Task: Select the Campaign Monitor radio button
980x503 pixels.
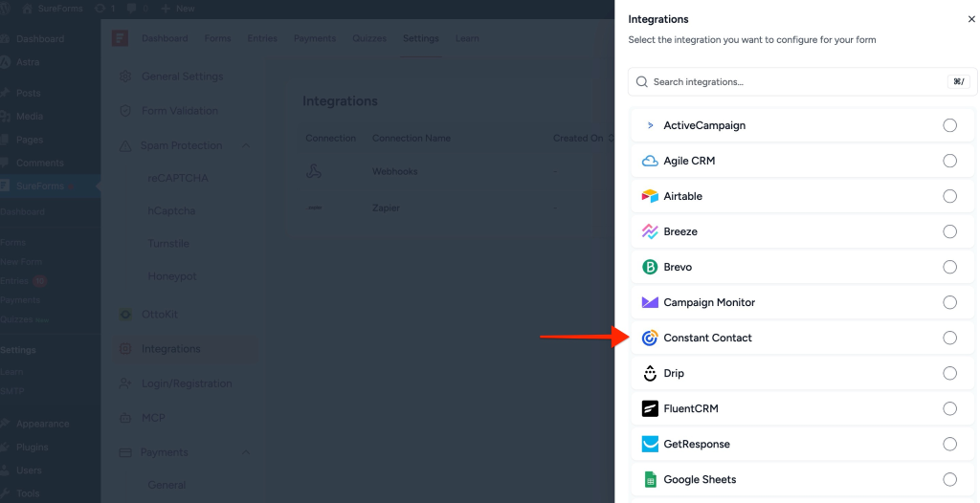Action: tap(950, 302)
